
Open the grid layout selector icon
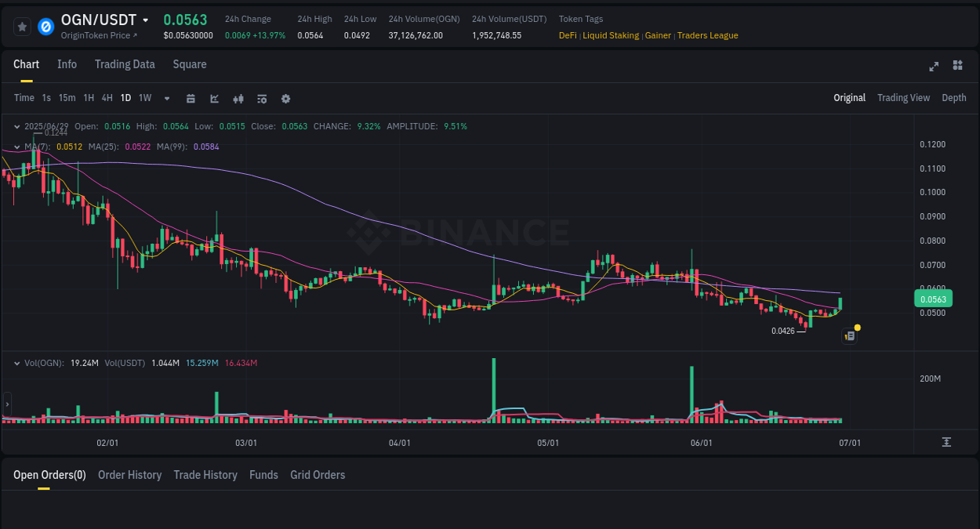click(x=957, y=67)
